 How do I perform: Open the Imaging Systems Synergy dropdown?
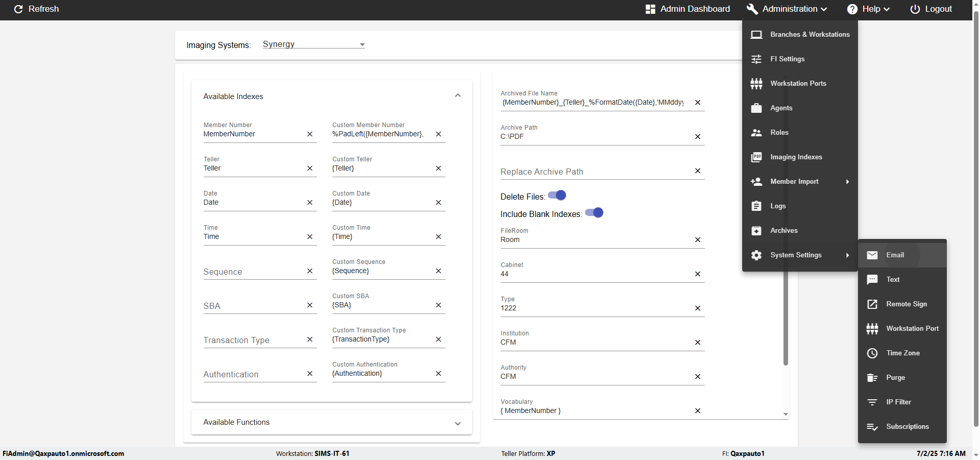tap(313, 44)
